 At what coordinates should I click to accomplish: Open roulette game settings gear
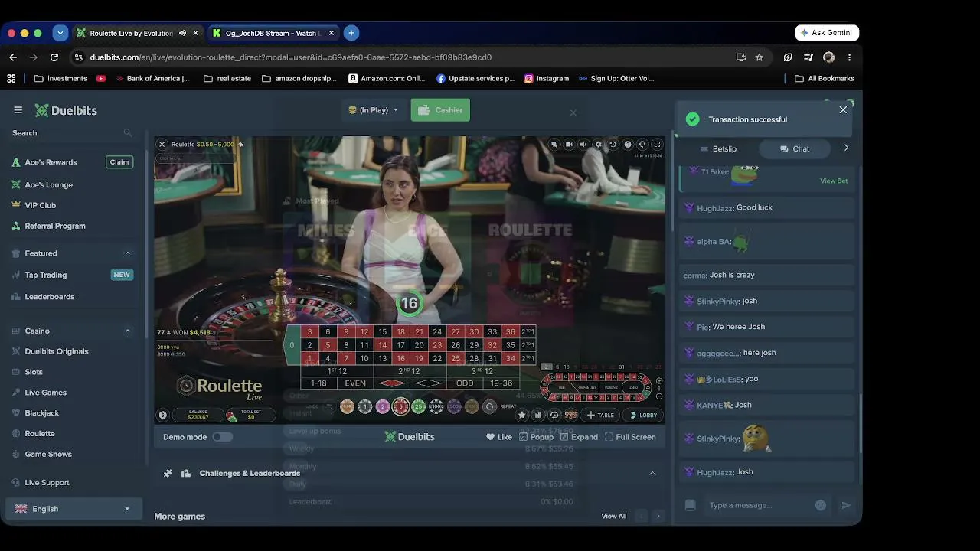[x=598, y=144]
